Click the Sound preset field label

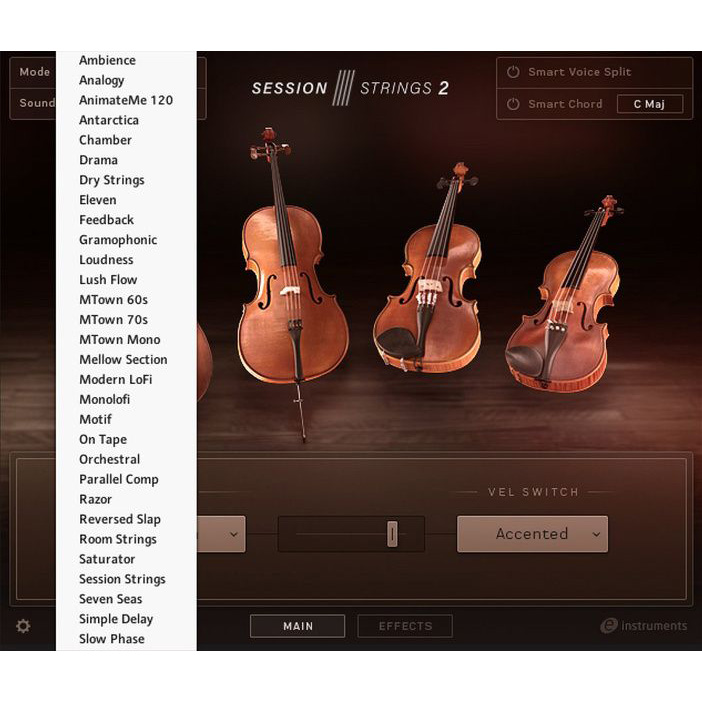tap(37, 103)
